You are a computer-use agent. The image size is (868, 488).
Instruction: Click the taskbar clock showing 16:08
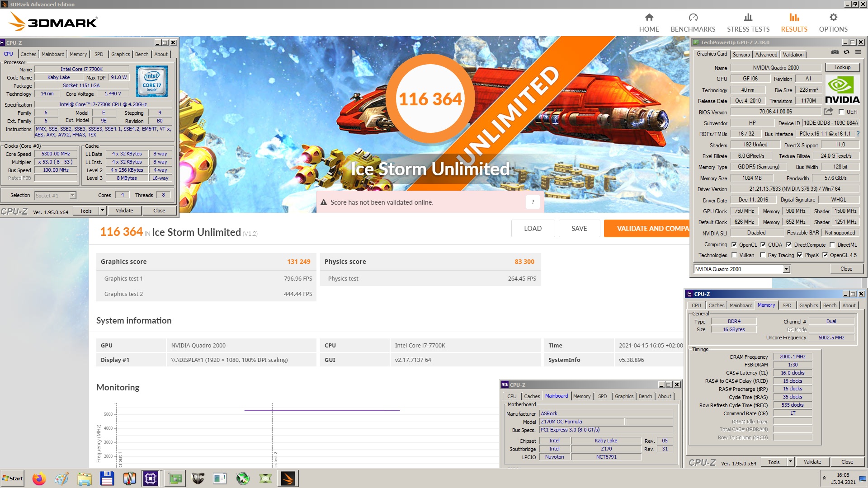pyautogui.click(x=843, y=479)
